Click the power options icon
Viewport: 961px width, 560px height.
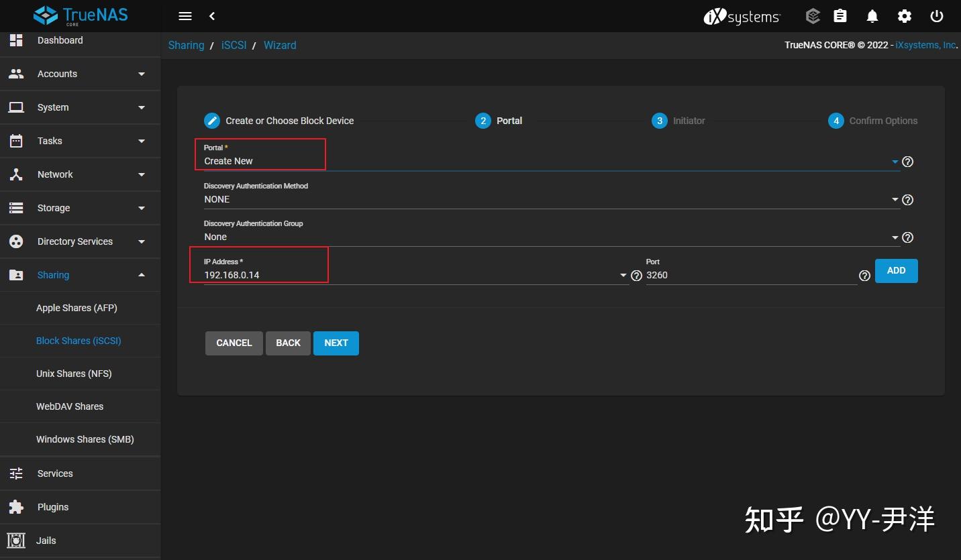pos(936,16)
